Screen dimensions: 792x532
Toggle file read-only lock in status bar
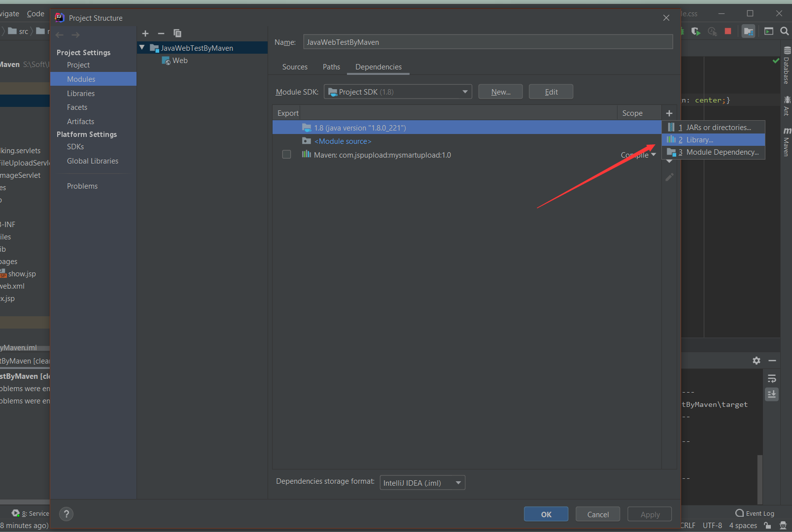tap(767, 526)
